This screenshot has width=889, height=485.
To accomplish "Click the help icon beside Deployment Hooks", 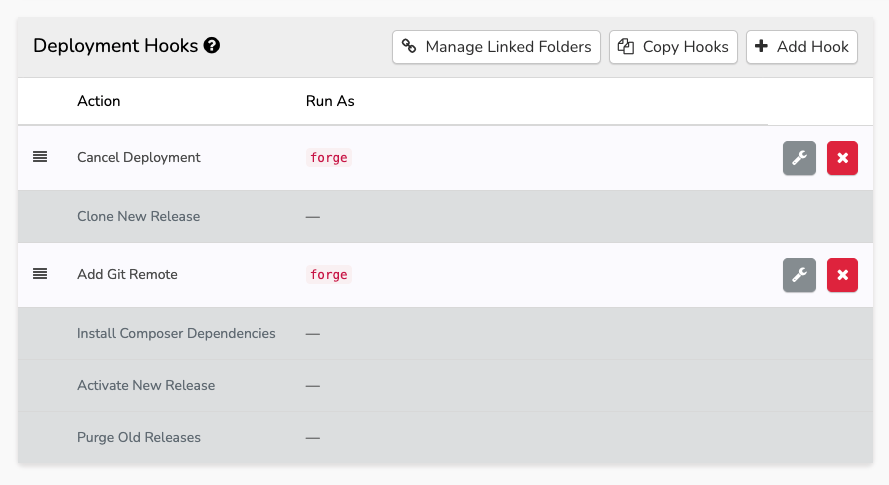I will pos(212,46).
